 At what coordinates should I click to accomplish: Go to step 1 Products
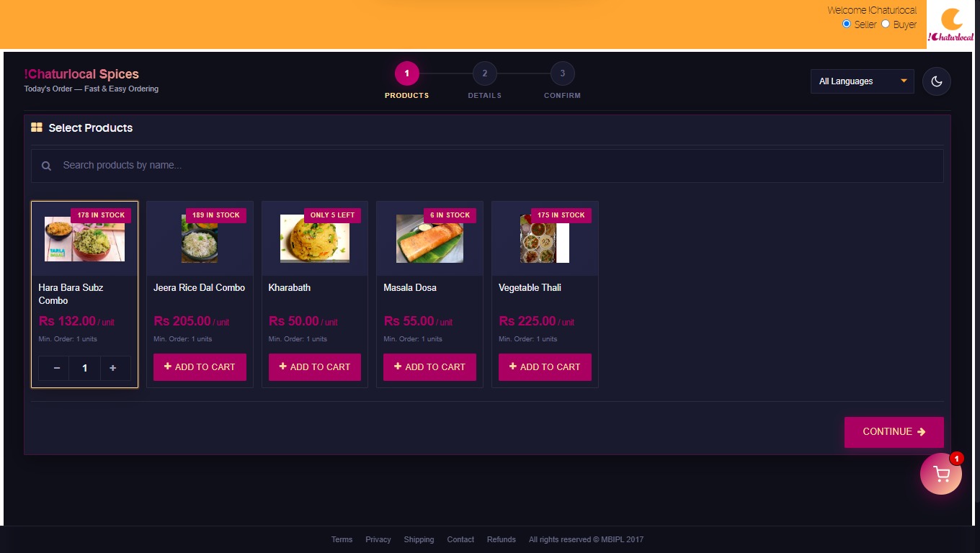click(406, 73)
